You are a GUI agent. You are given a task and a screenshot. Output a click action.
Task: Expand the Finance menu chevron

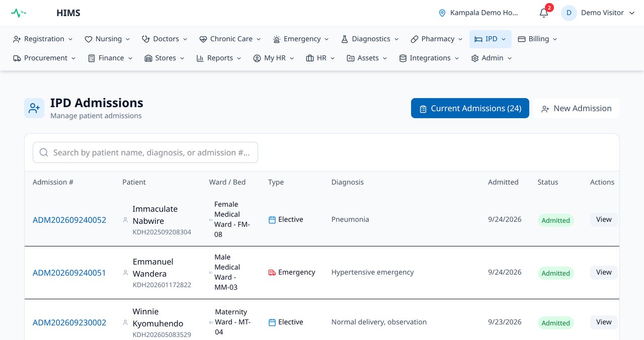click(130, 58)
